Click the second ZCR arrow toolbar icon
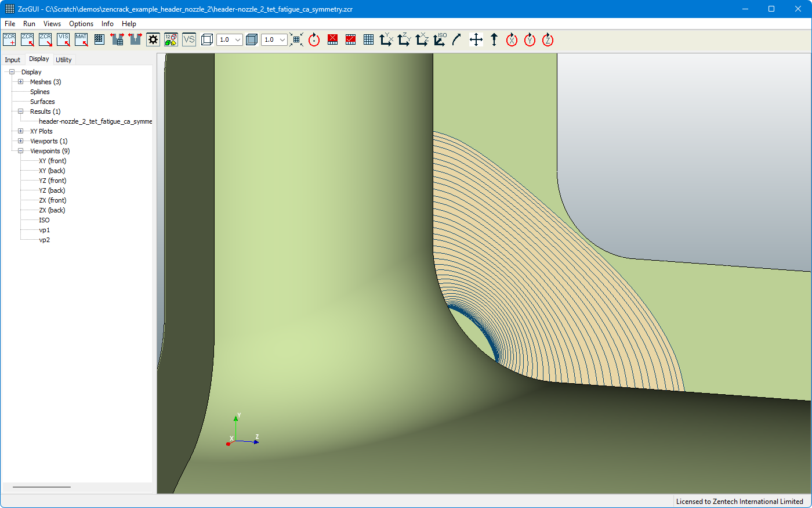 pos(27,39)
